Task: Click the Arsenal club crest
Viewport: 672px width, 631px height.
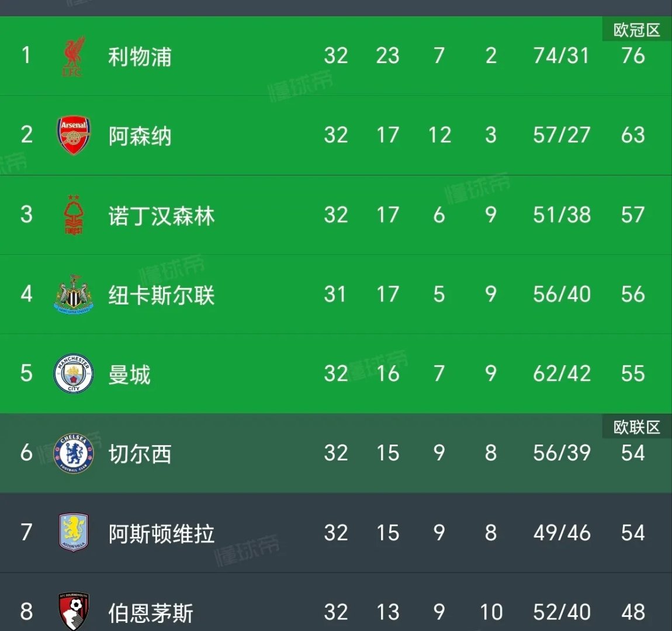Action: click(74, 136)
